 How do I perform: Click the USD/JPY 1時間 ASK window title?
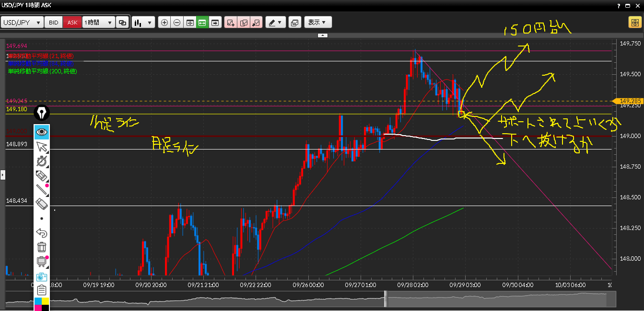click(27, 5)
